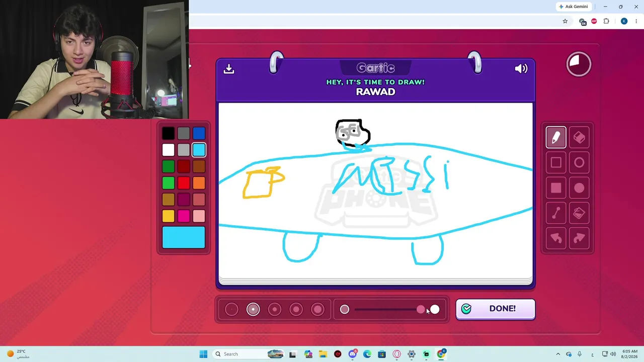Open Microsoft Edge from the taskbar
The image size is (644, 362).
[x=367, y=354]
